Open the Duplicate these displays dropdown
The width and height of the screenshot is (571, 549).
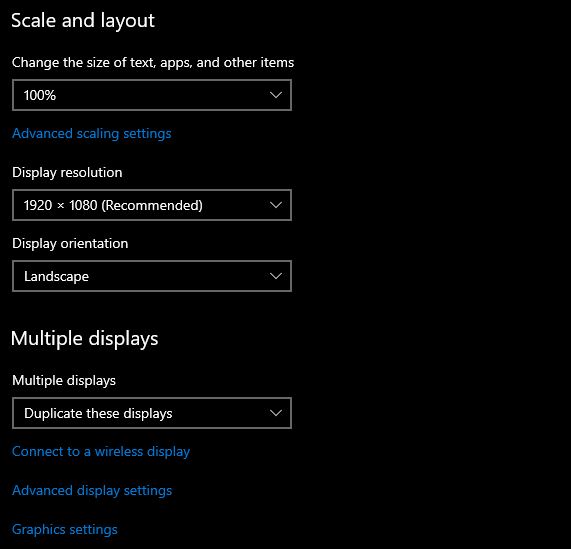coord(152,413)
